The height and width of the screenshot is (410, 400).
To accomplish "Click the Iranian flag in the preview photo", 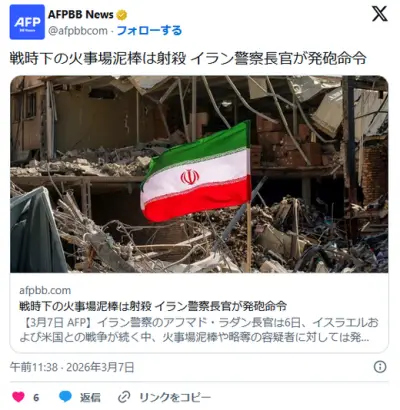I will [x=196, y=172].
